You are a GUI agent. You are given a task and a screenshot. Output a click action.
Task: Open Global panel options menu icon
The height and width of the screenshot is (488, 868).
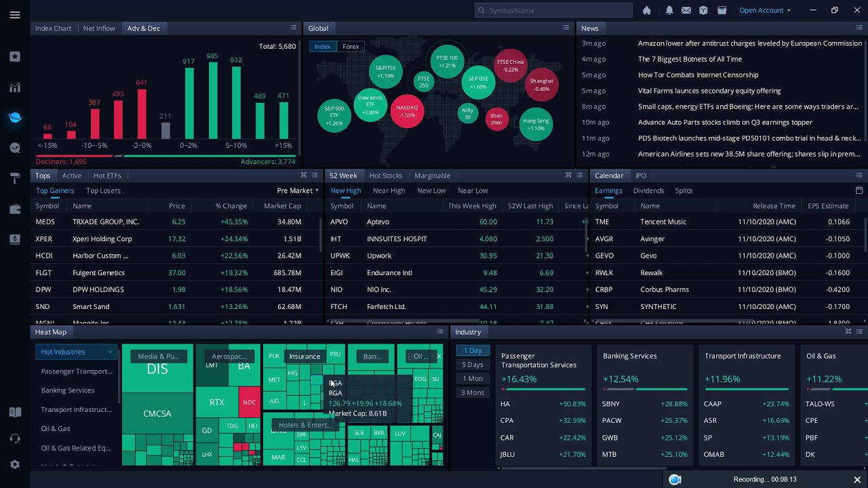click(566, 28)
